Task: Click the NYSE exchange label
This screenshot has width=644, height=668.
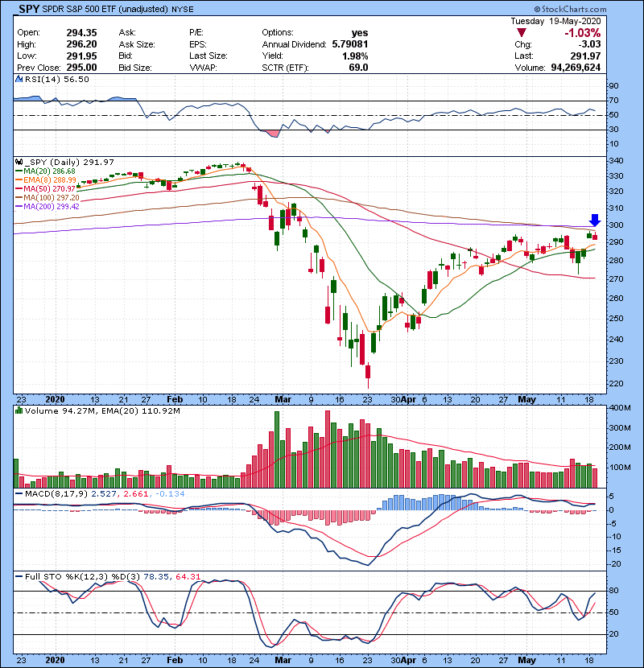Action: (x=183, y=10)
